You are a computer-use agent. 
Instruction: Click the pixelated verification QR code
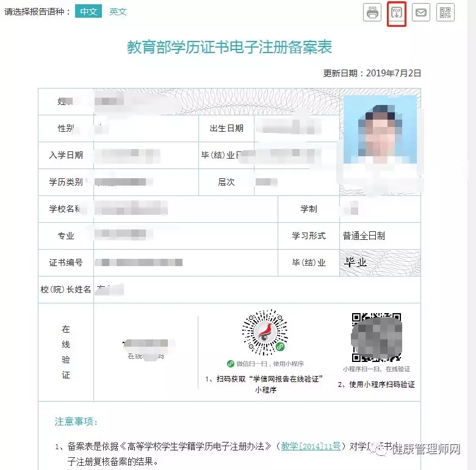pyautogui.click(x=377, y=338)
